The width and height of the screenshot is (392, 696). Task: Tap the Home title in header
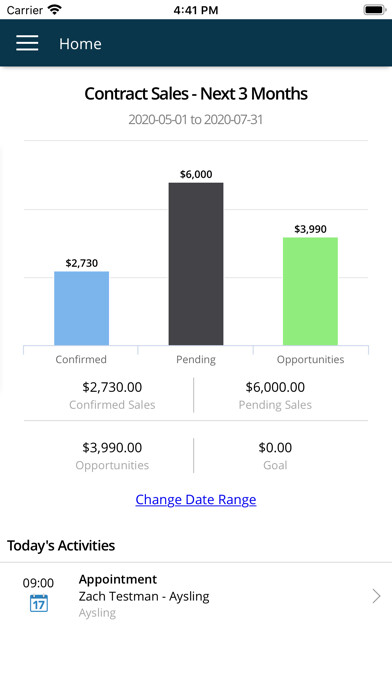[80, 44]
